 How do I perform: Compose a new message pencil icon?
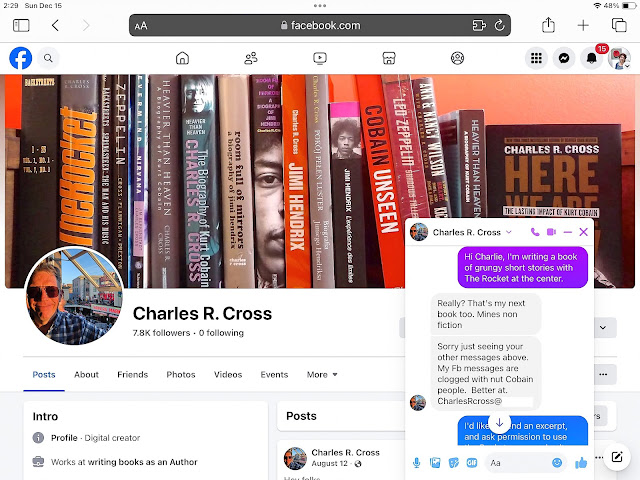point(617,456)
